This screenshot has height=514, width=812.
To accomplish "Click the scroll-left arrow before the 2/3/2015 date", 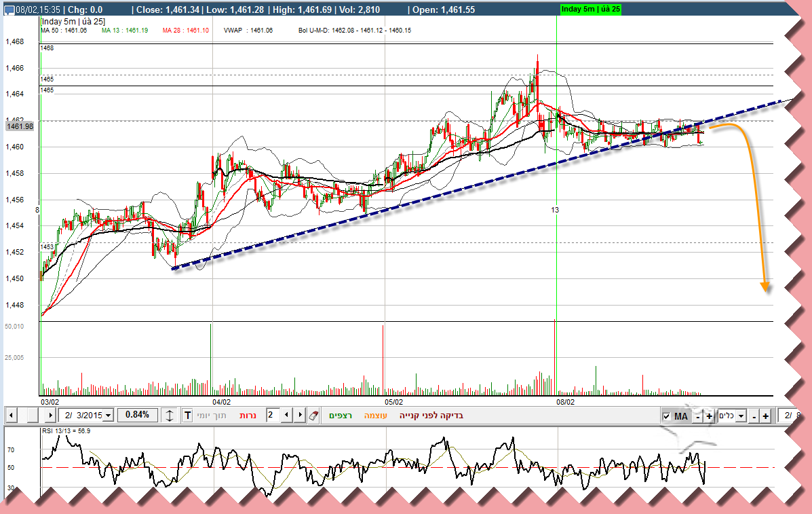I will [x=11, y=415].
